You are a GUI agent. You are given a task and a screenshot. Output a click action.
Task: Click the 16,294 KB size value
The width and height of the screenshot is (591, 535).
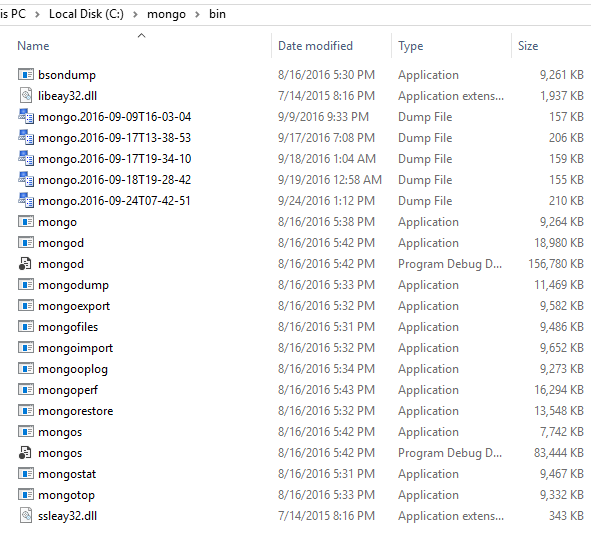[x=559, y=390]
